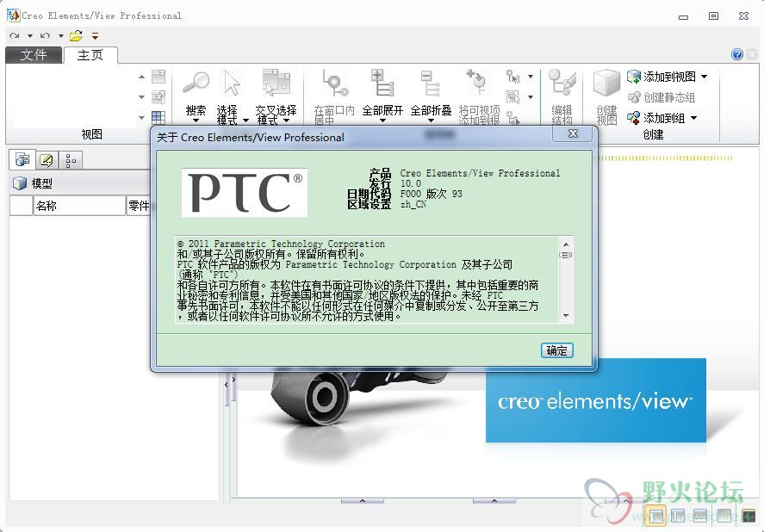Click 确定 in the About dialog

click(x=557, y=350)
